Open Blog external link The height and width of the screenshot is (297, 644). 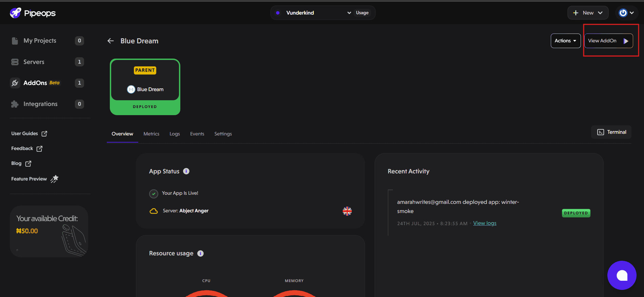pyautogui.click(x=21, y=163)
